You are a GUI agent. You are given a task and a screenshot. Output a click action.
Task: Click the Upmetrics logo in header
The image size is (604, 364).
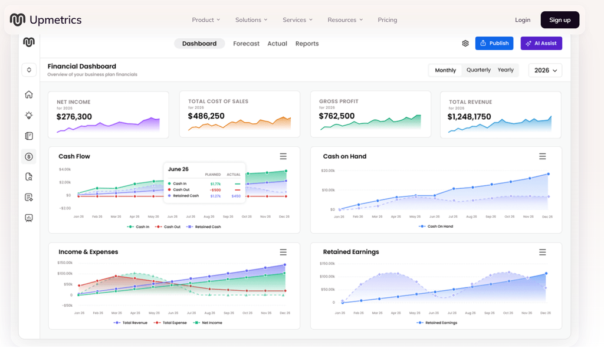[45, 19]
